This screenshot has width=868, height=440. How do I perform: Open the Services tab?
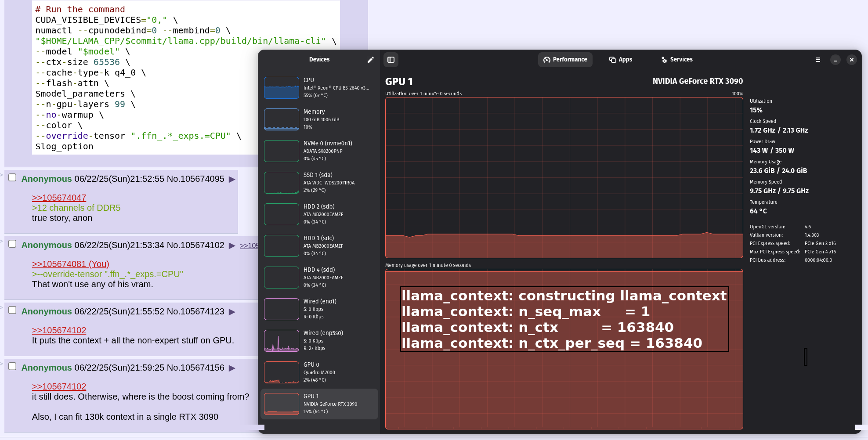tap(677, 60)
